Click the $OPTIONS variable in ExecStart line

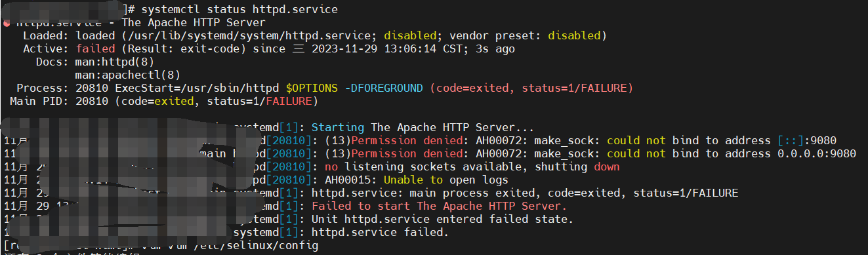click(x=312, y=88)
